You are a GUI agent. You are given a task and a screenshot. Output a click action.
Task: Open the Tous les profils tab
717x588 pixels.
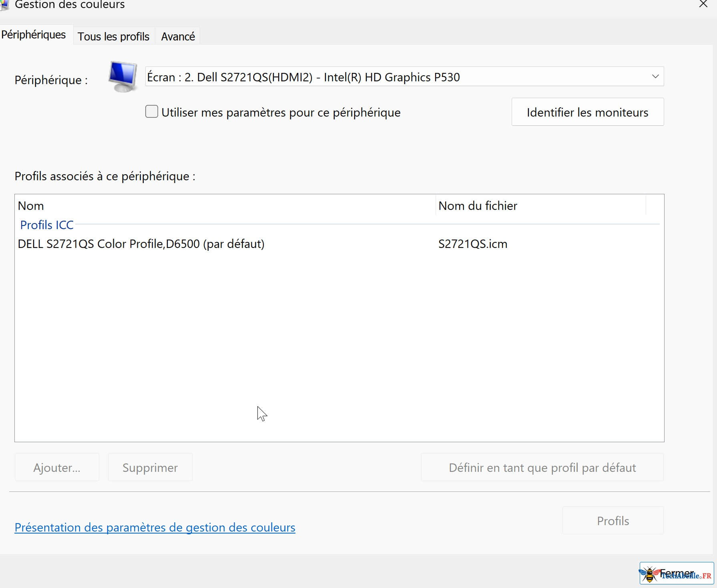click(x=114, y=36)
